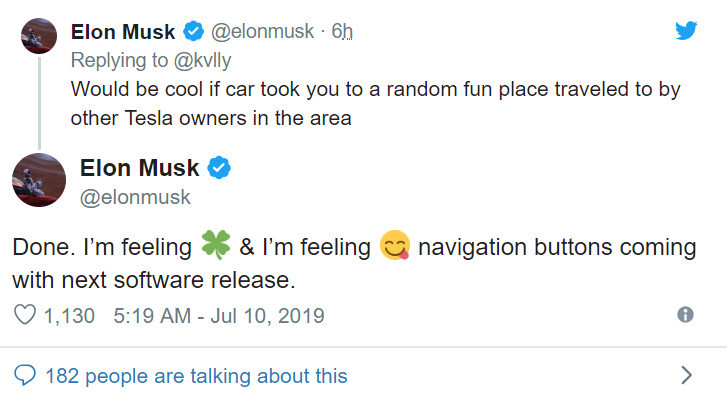Screen dimensions: 727x399
Task: Expand conversation with right chevron arrow
Action: [687, 375]
